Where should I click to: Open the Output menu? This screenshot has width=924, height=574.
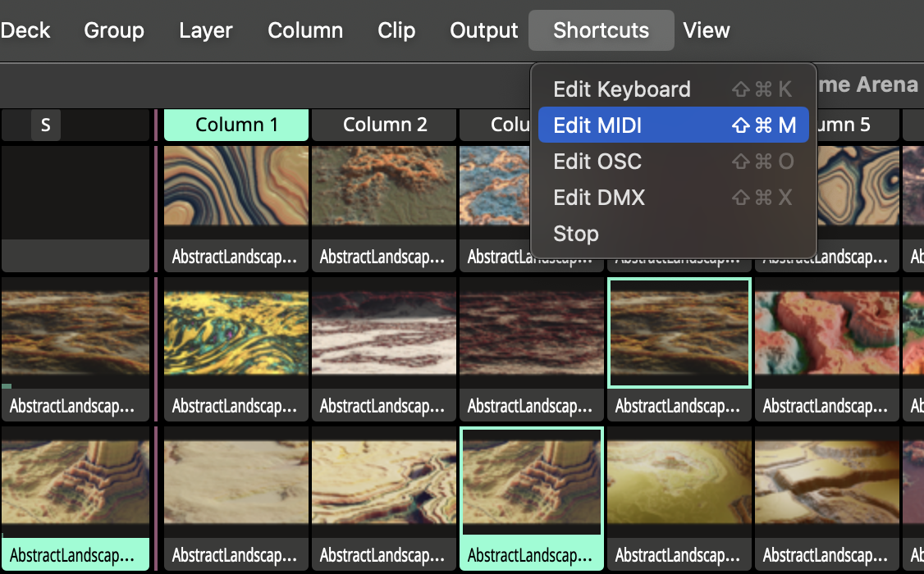click(x=484, y=30)
